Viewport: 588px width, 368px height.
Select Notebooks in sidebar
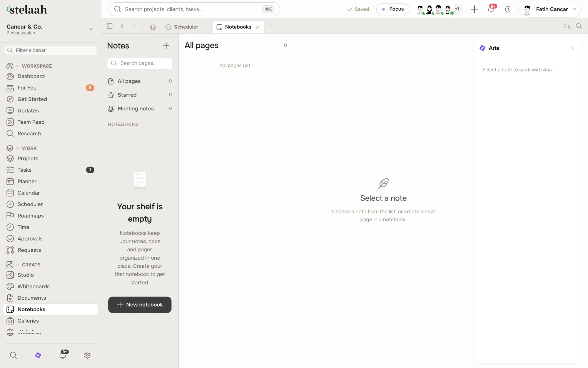50,309
